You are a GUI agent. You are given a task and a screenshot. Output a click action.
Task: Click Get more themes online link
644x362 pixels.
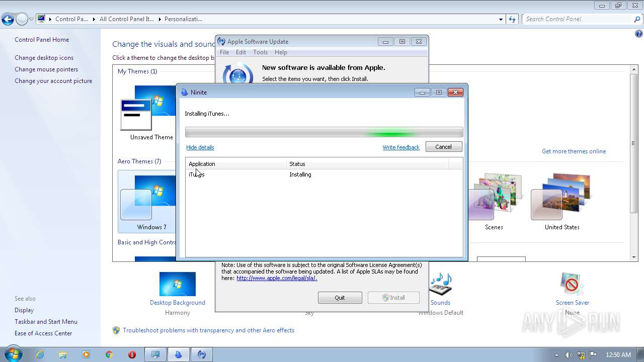click(x=574, y=151)
